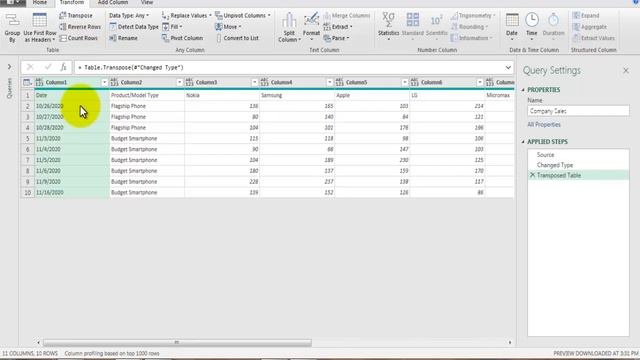Click Pivot Column
The height and width of the screenshot is (360, 640).
tap(182, 38)
